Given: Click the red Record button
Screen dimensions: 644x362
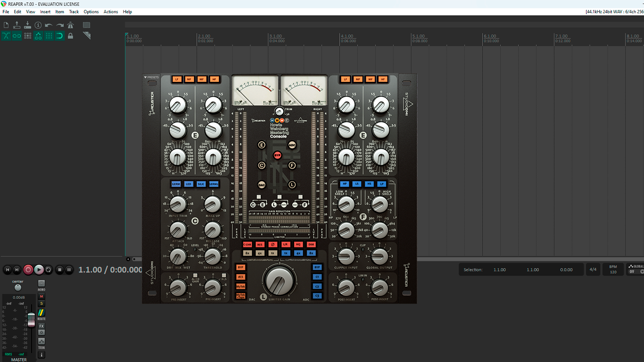Looking at the screenshot, I should click(28, 270).
